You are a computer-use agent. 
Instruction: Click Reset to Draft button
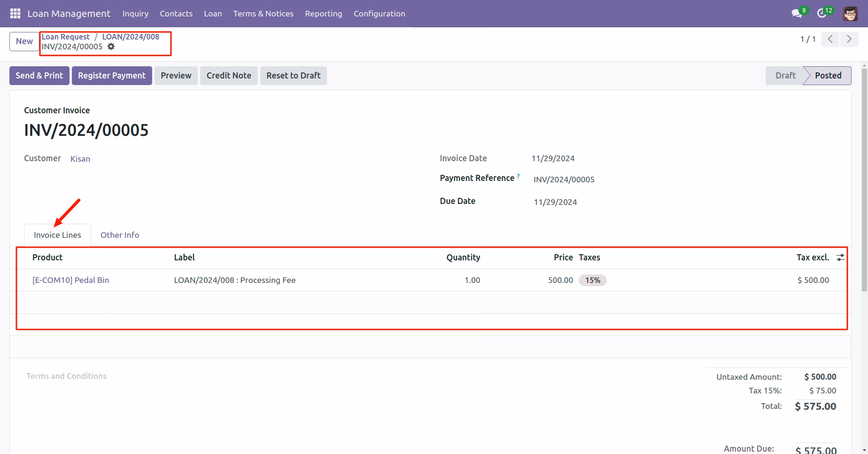point(294,76)
